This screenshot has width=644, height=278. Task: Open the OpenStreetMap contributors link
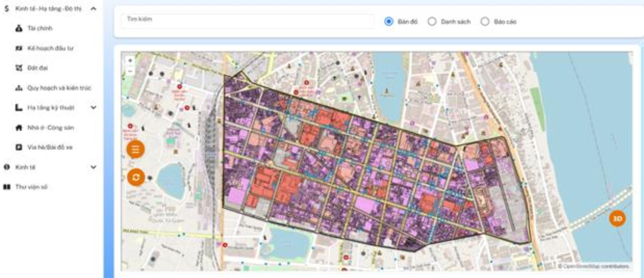point(595,266)
